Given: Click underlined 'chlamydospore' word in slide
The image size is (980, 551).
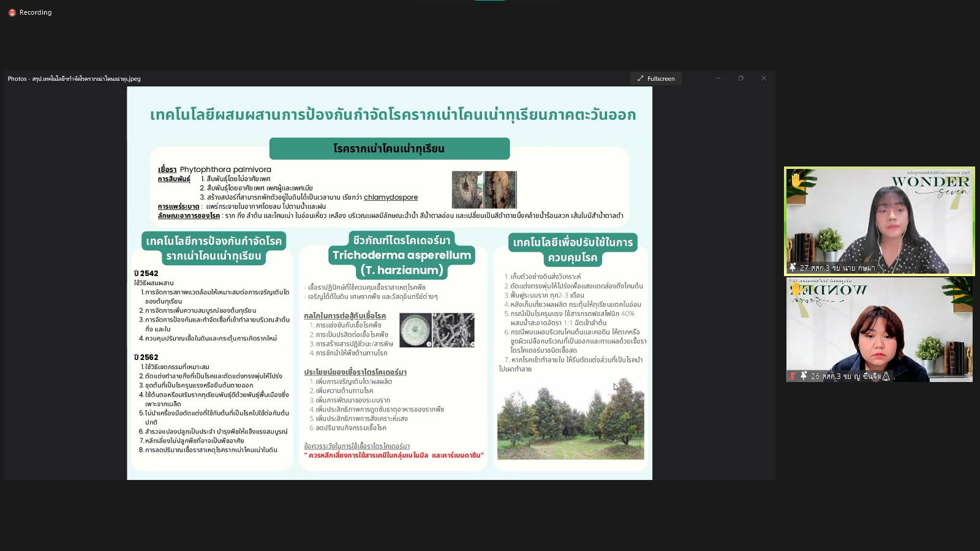Looking at the screenshot, I should 391,197.
